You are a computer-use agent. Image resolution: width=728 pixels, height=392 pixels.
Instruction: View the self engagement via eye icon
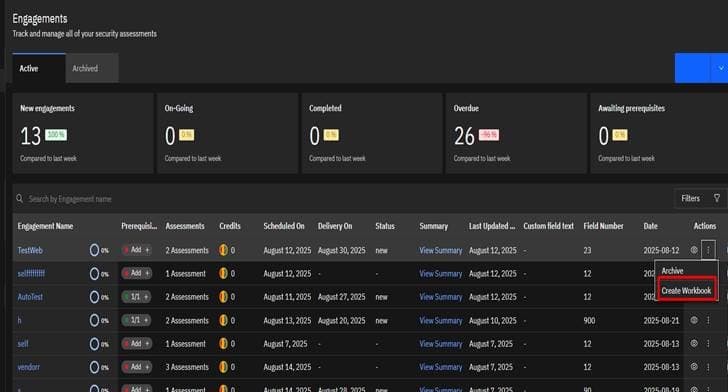694,343
